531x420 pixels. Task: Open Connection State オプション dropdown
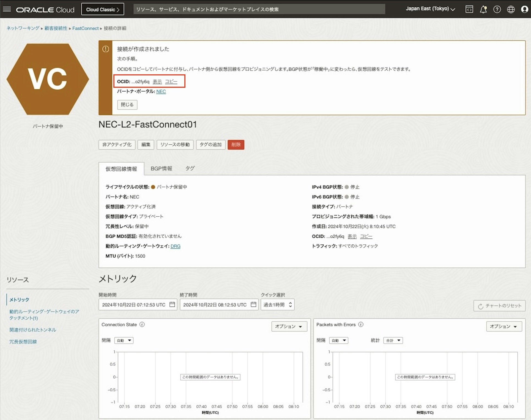(x=289, y=326)
